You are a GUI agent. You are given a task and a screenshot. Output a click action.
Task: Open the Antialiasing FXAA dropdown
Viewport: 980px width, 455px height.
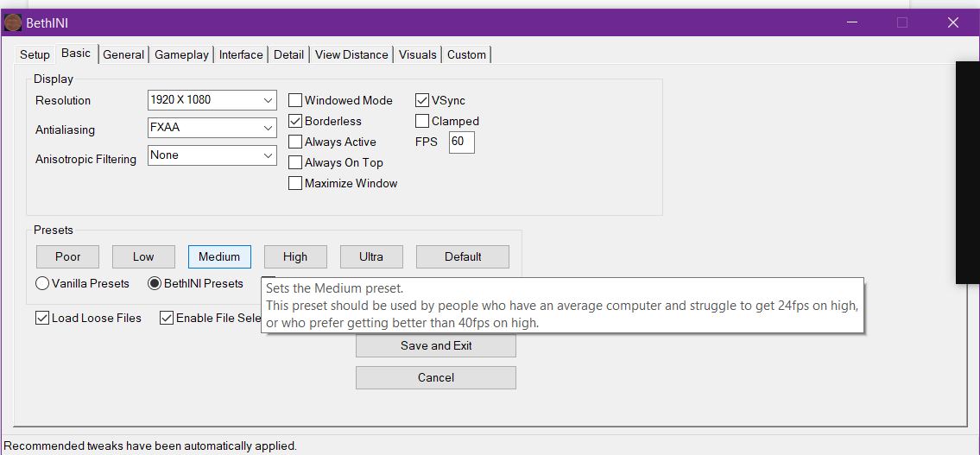[212, 128]
